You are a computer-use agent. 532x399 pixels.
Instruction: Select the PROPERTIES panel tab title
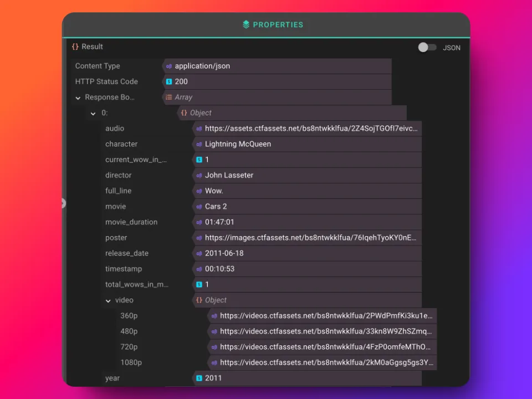pyautogui.click(x=278, y=25)
